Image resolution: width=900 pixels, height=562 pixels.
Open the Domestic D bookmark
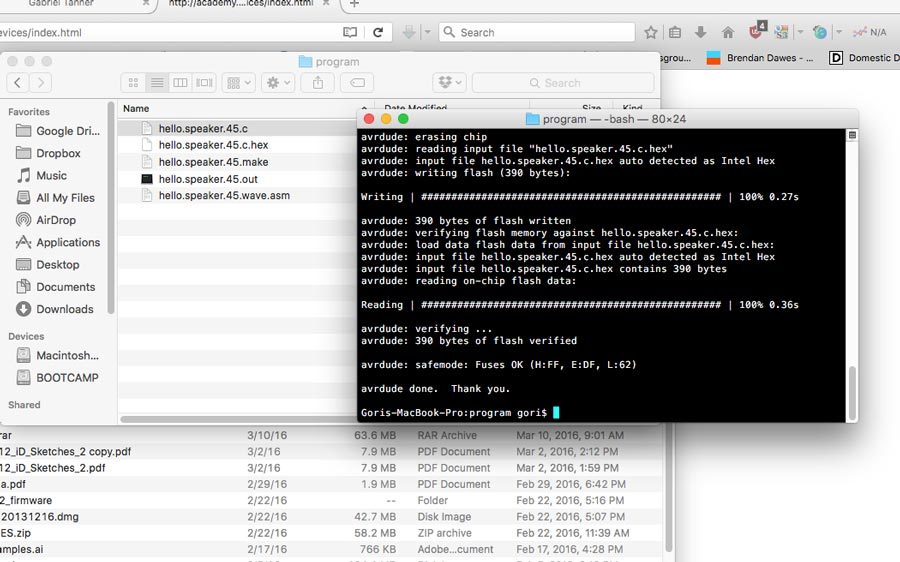click(x=864, y=57)
